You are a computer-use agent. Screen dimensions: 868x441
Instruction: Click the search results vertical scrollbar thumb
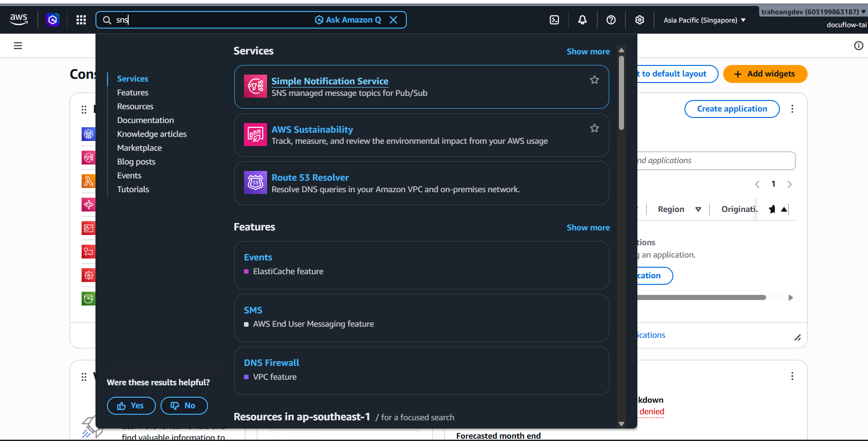(x=621, y=92)
